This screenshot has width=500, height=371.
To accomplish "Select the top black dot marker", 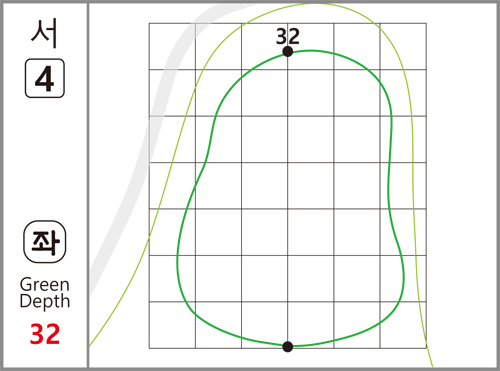I will click(x=288, y=52).
